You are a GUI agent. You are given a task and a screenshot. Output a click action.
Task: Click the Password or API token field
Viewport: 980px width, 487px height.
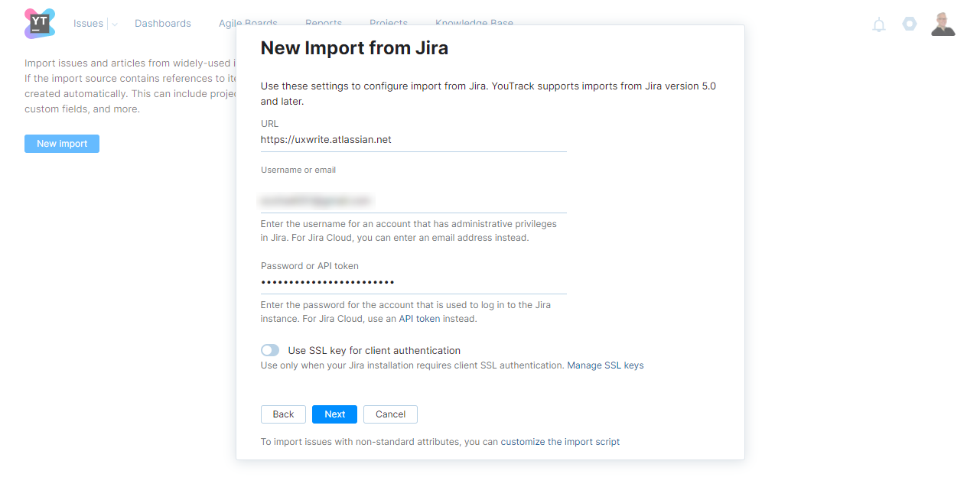click(413, 282)
